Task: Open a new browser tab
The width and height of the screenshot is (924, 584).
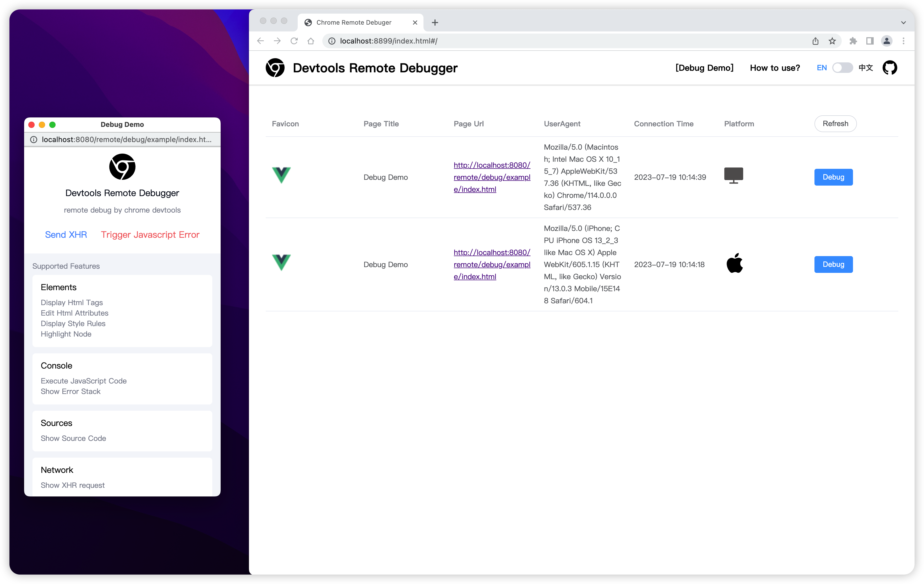Action: tap(435, 23)
